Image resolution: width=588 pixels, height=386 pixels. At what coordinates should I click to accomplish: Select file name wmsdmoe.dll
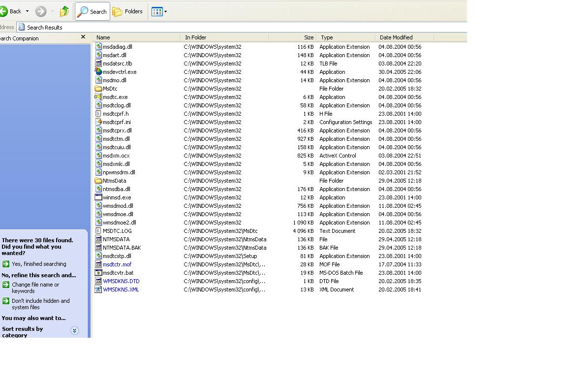(118, 214)
